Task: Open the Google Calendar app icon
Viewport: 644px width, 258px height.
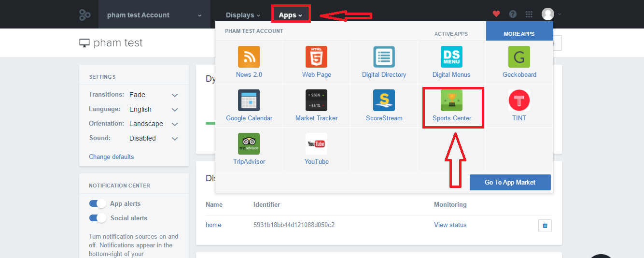Action: coord(249,100)
